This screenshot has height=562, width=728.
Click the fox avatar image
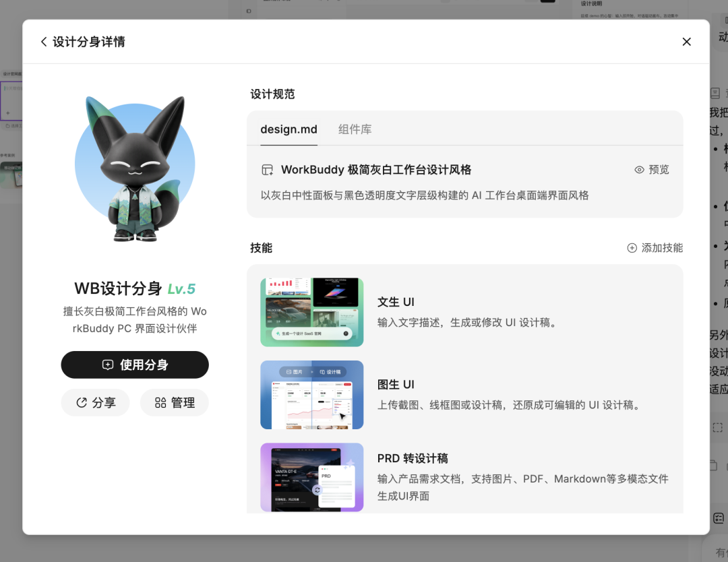tap(135, 168)
